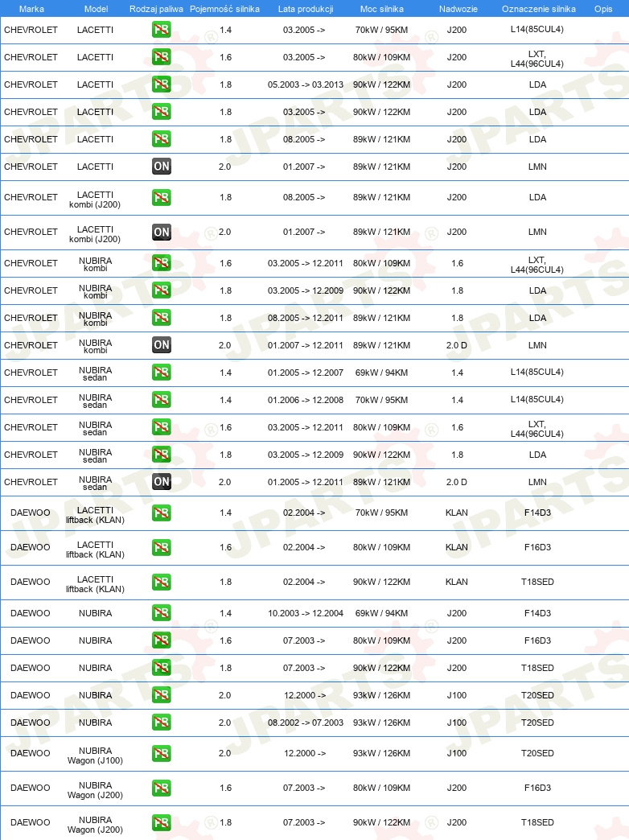Select the date cell 01.2007 -> 12.2011
629x840 pixels.
(x=306, y=345)
